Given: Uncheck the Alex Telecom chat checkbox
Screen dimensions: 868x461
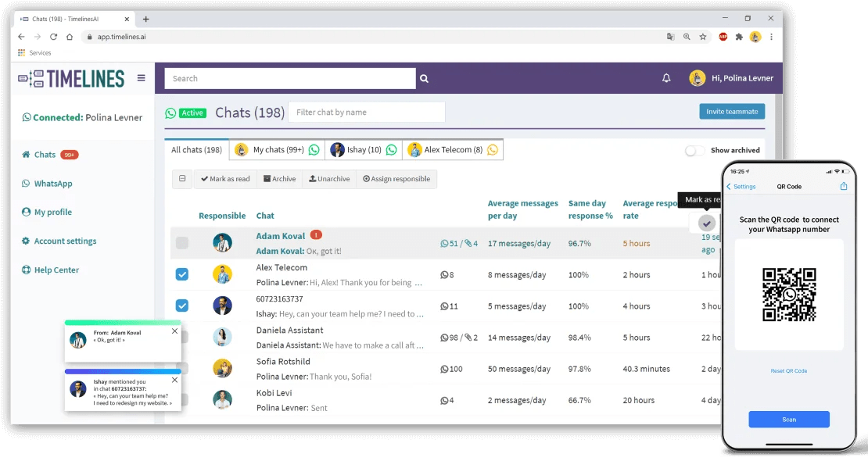Looking at the screenshot, I should (x=182, y=274).
